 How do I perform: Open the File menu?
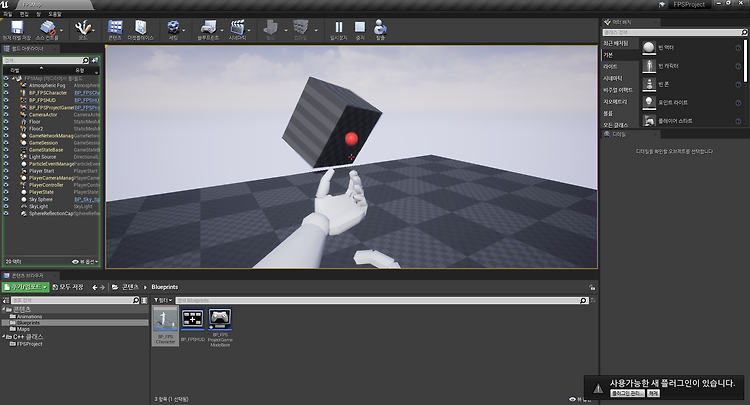[8, 14]
